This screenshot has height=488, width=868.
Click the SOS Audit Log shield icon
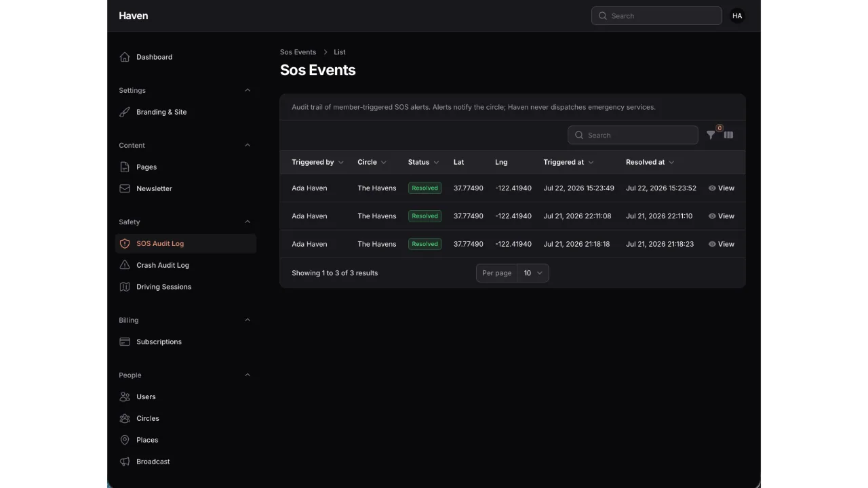tap(125, 243)
